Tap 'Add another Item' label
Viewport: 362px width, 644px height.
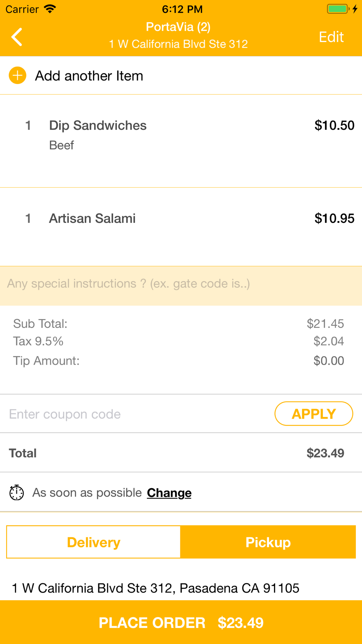89,76
